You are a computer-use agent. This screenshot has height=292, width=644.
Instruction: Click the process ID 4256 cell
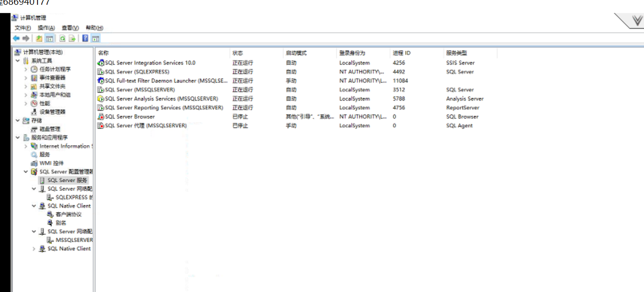point(399,63)
